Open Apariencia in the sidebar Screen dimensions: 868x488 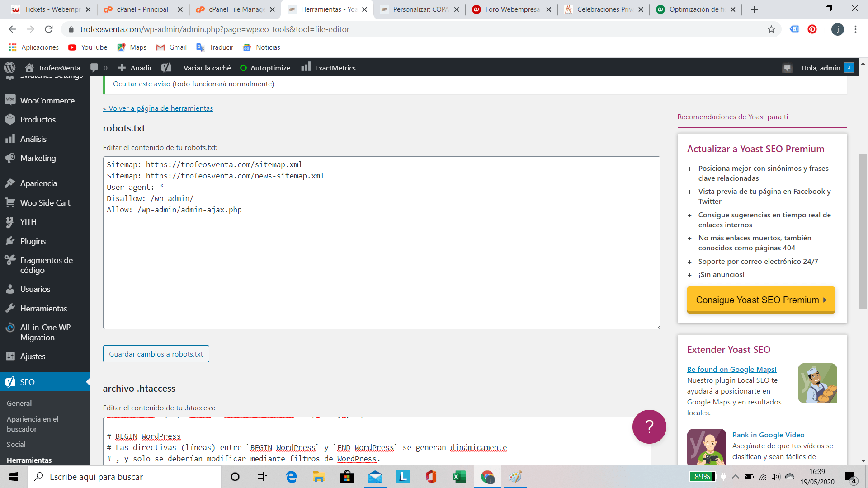(x=45, y=183)
